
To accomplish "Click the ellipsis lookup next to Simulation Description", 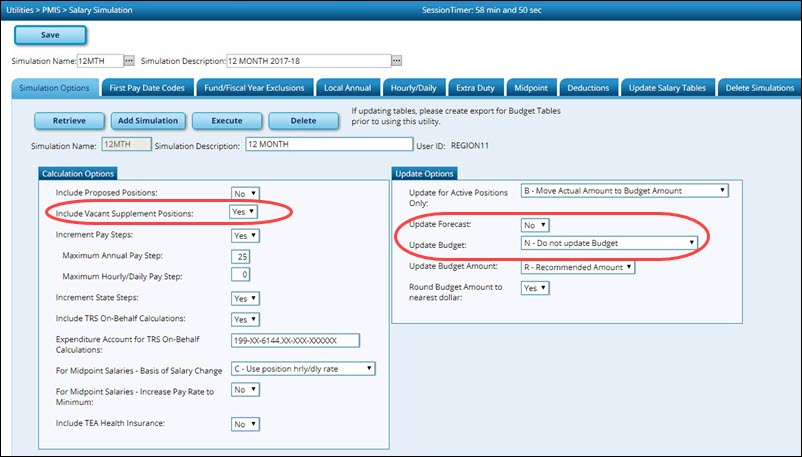I will [x=396, y=61].
